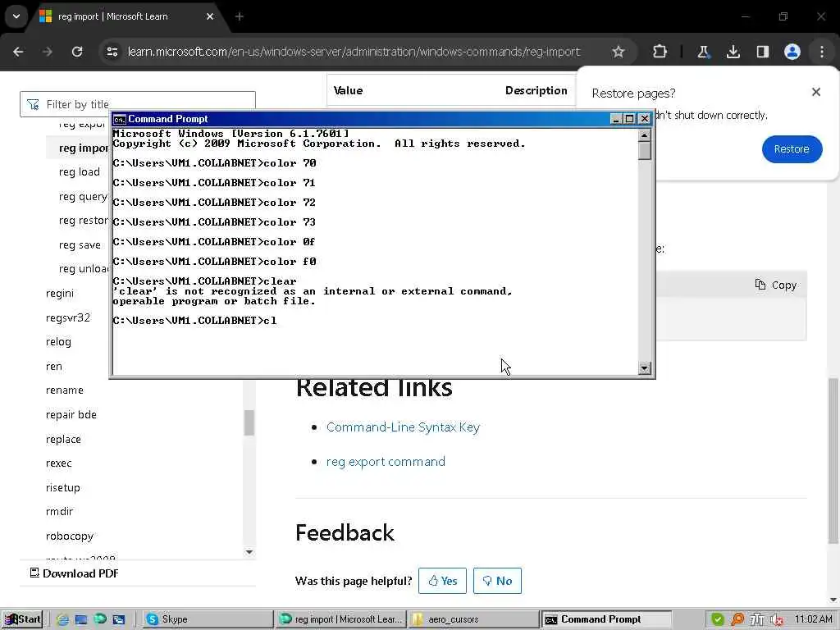Click the Restore button
Image resolution: width=840 pixels, height=630 pixels.
(x=792, y=149)
